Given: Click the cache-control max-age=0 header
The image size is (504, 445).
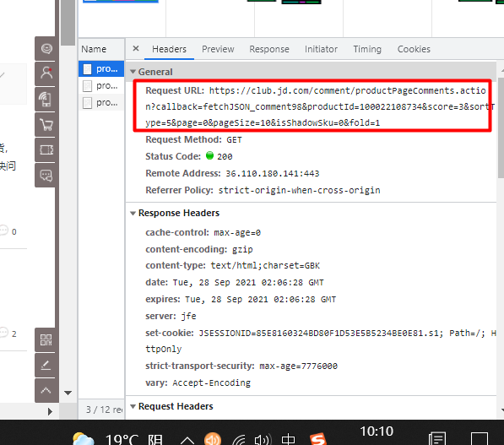Looking at the screenshot, I should point(203,232).
